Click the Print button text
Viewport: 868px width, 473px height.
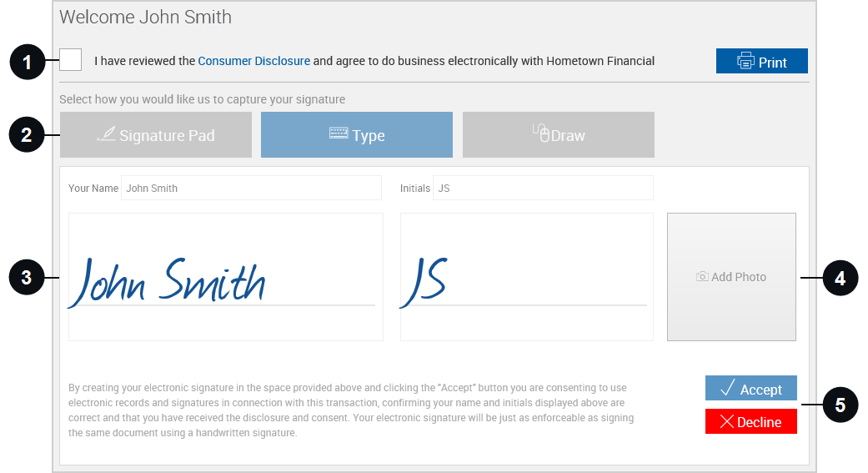[772, 63]
